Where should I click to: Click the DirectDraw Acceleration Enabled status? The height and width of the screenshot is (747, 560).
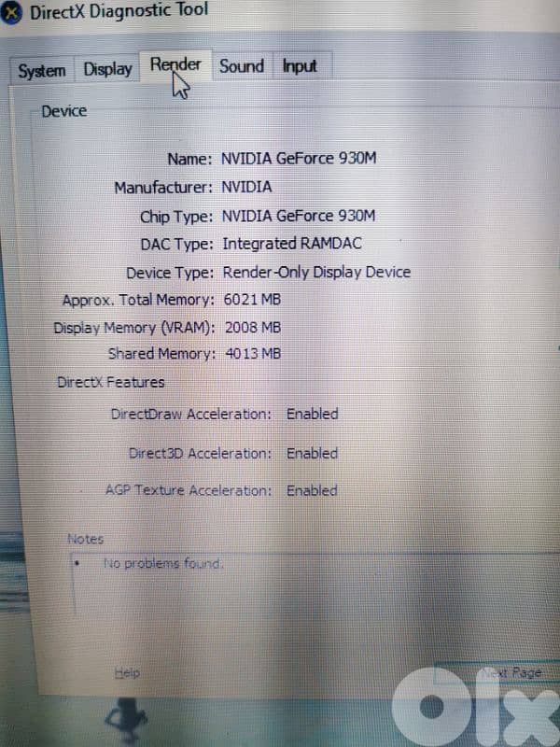(312, 414)
